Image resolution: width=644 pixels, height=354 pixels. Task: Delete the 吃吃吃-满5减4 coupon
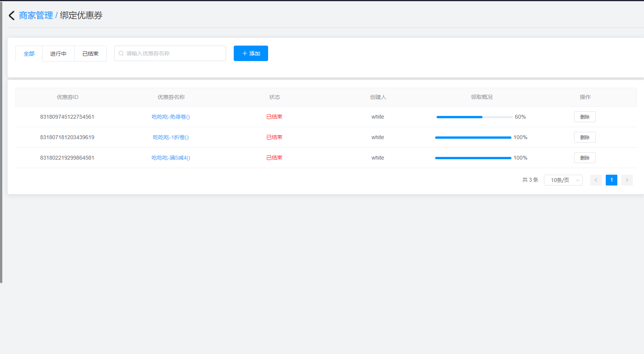[585, 158]
